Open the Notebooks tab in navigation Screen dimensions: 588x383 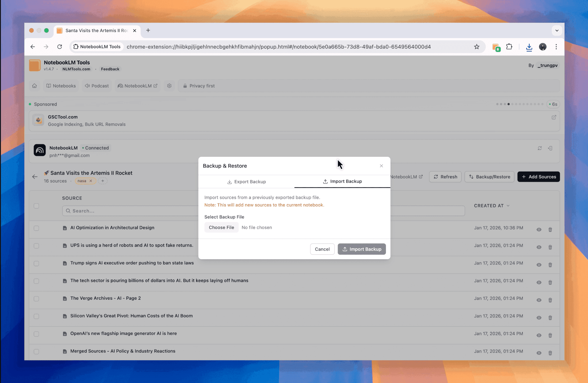point(61,86)
